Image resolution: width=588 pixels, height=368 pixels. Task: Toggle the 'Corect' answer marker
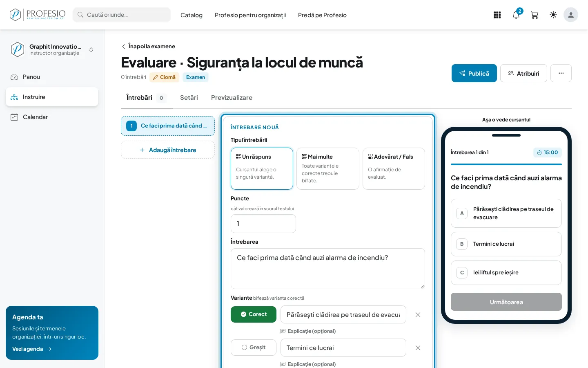(254, 314)
